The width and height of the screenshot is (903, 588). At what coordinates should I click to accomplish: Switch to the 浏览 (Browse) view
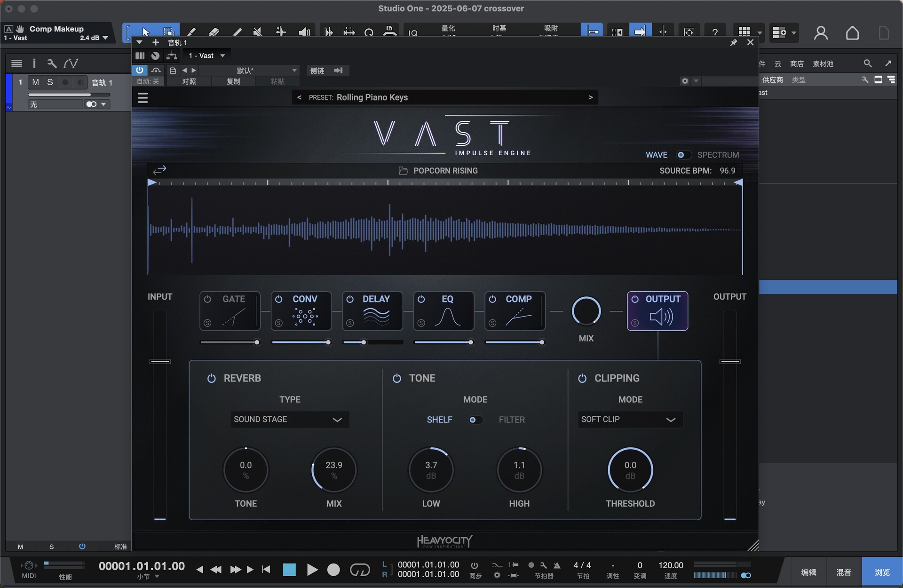click(x=882, y=572)
